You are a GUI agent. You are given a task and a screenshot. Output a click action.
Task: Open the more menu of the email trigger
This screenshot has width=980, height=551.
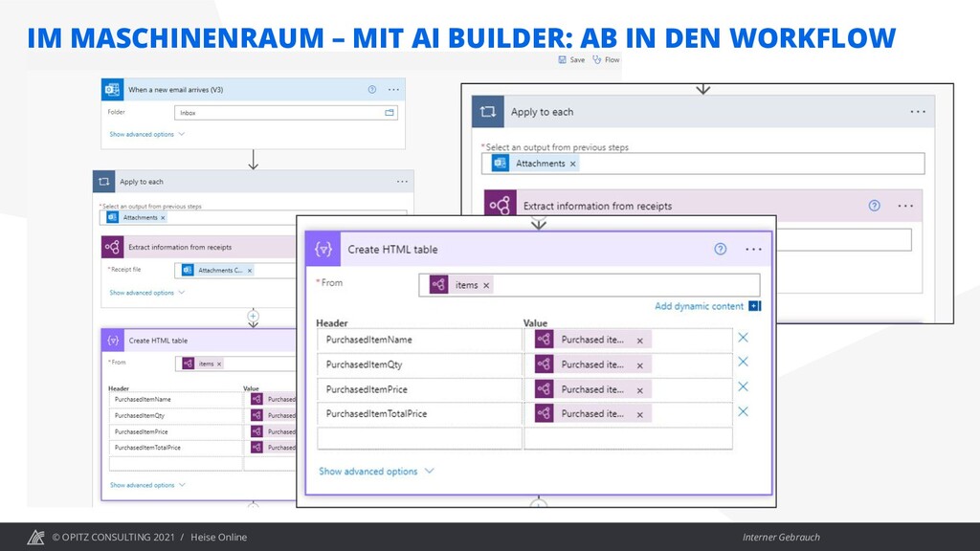[x=393, y=89]
